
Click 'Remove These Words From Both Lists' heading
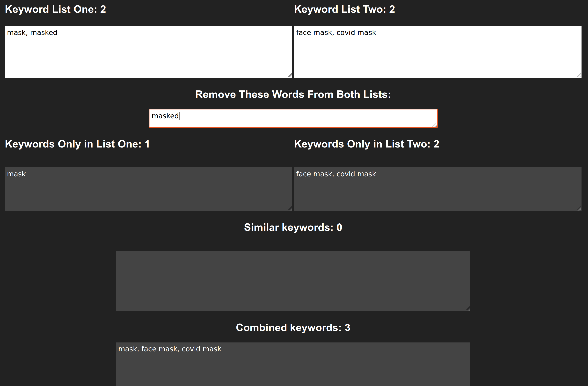[293, 95]
